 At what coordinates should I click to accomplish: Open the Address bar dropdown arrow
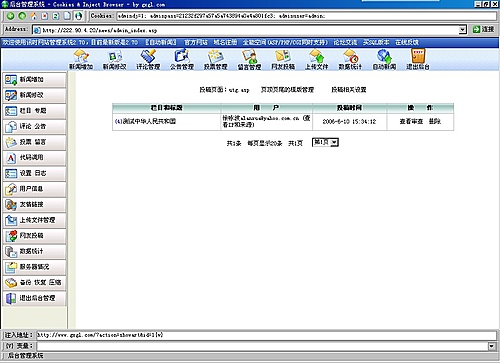coord(462,30)
